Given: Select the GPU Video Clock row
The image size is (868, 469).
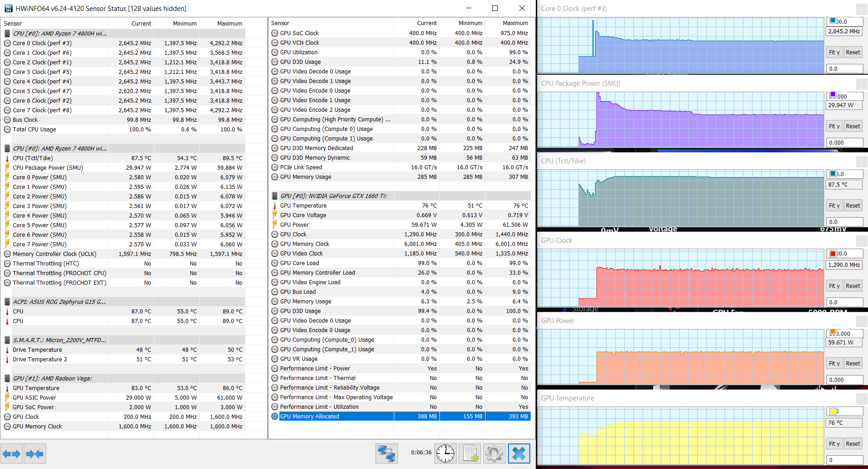Looking at the screenshot, I should pos(400,254).
